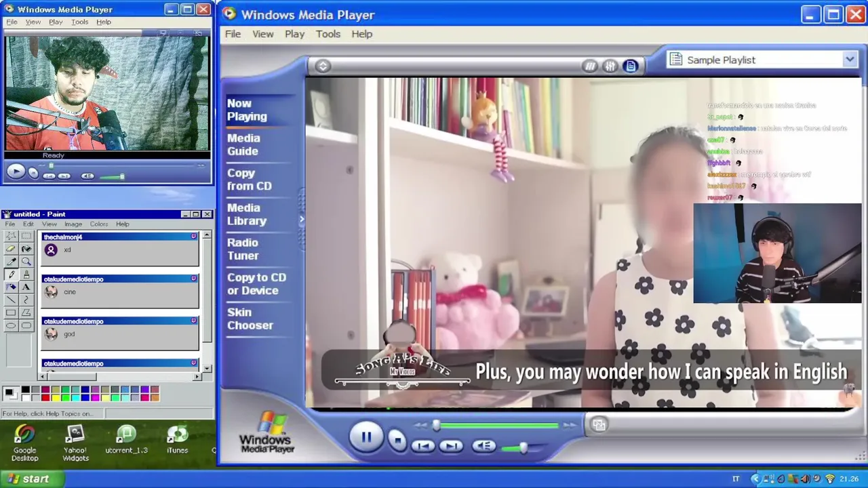
Task: Select the Fill With Color tool in Paint
Action: coord(26,249)
